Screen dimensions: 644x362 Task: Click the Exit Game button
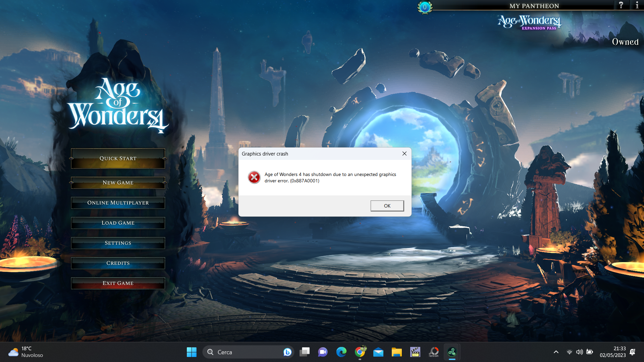tap(118, 283)
